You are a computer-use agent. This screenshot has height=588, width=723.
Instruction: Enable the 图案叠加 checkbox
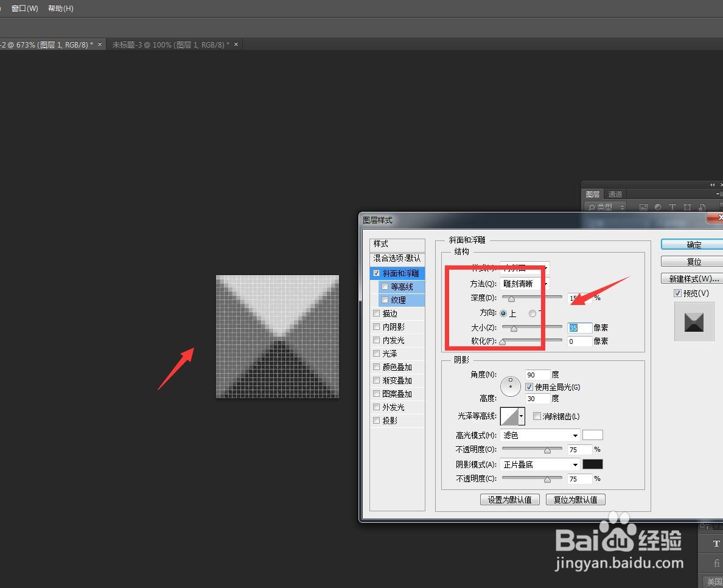point(377,393)
